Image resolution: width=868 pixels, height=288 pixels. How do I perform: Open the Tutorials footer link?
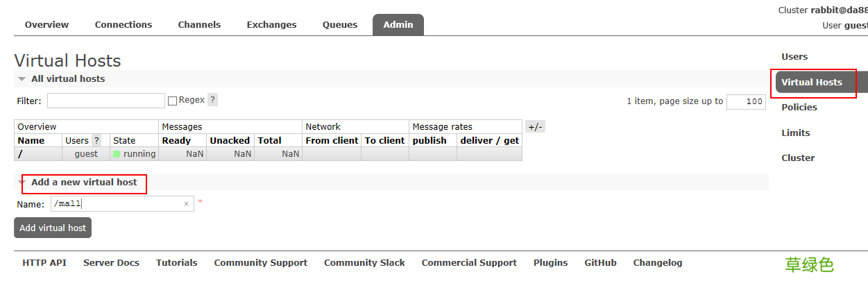pyautogui.click(x=176, y=263)
